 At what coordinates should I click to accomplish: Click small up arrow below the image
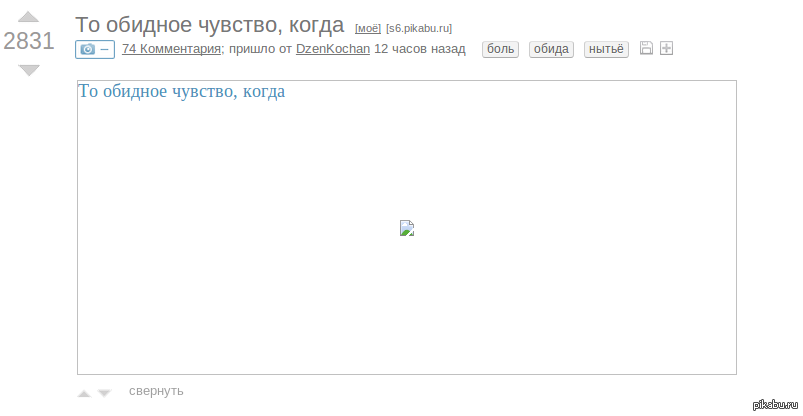pyautogui.click(x=84, y=393)
